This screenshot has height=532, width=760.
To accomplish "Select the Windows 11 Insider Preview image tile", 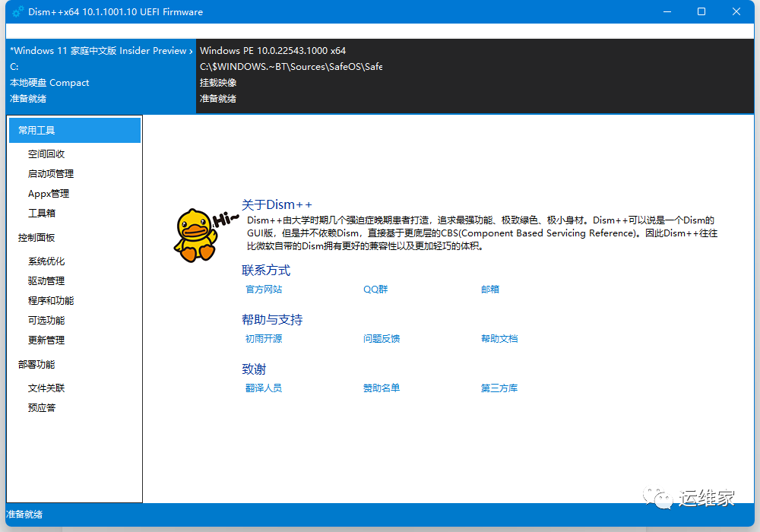I will tap(101, 76).
